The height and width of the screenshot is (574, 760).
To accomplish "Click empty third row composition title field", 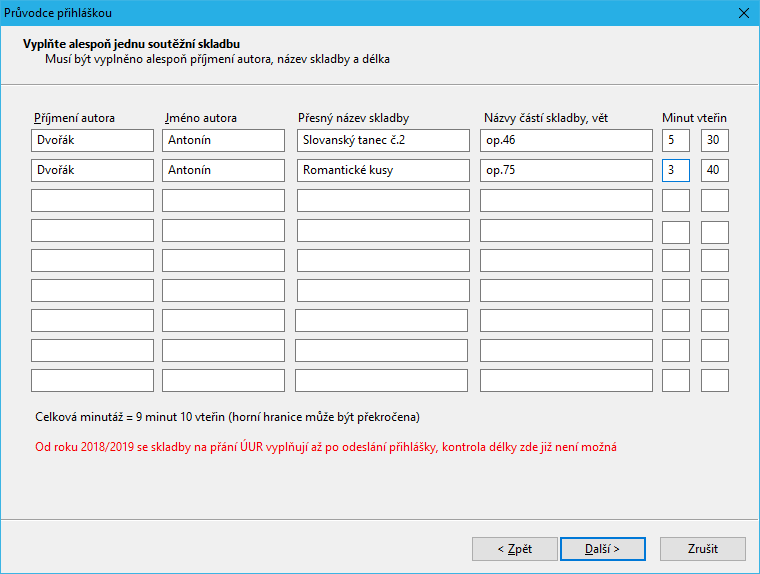I will (383, 200).
